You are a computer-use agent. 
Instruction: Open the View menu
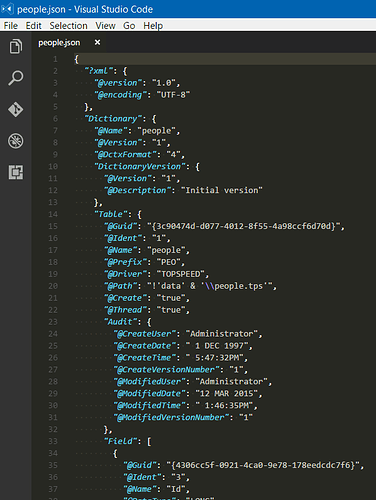105,26
